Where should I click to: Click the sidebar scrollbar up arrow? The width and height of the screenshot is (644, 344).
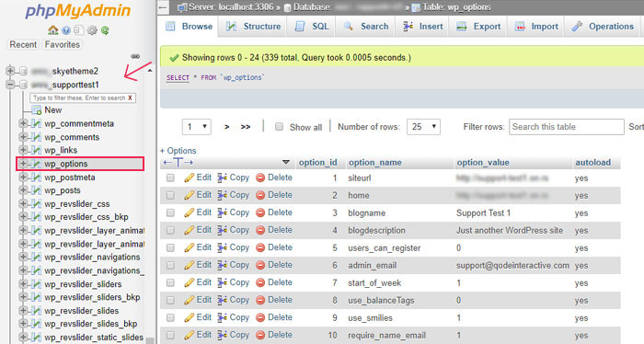[150, 71]
